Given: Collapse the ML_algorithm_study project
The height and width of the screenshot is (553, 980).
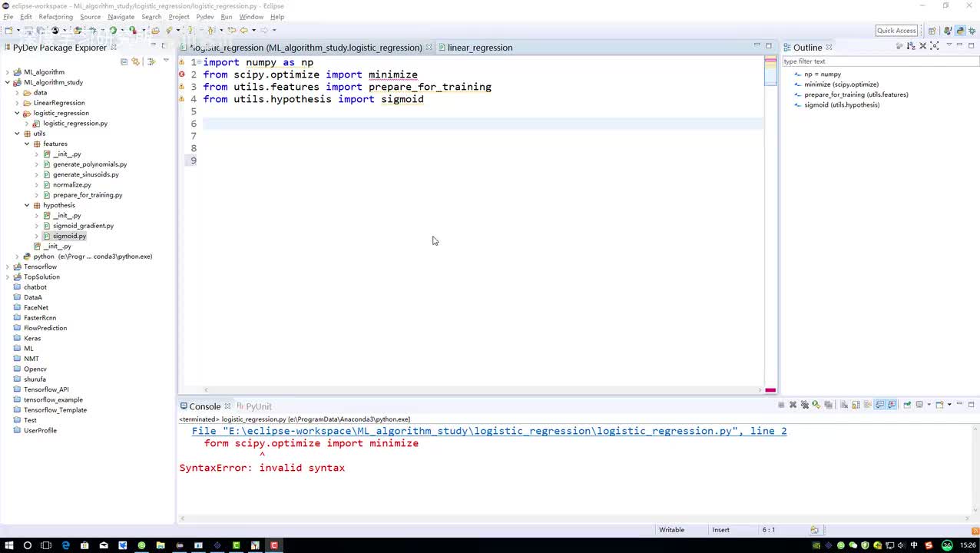Looking at the screenshot, I should click(8, 82).
